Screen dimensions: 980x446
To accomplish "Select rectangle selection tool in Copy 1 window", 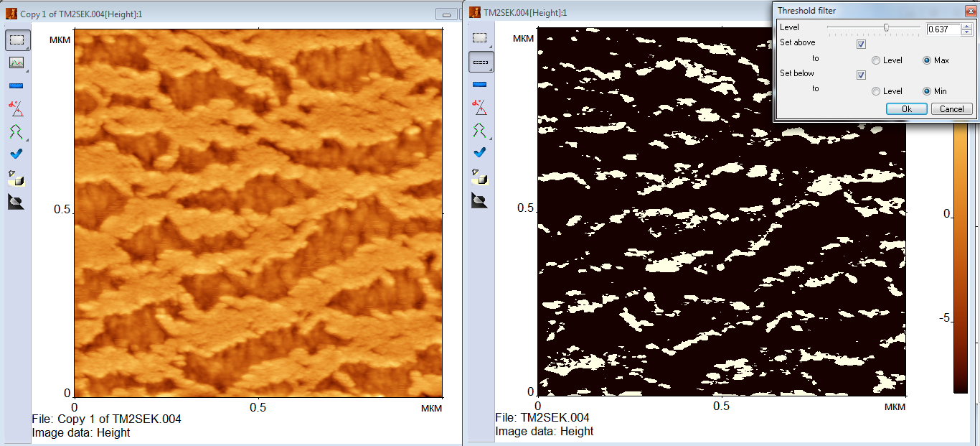I will (x=17, y=40).
